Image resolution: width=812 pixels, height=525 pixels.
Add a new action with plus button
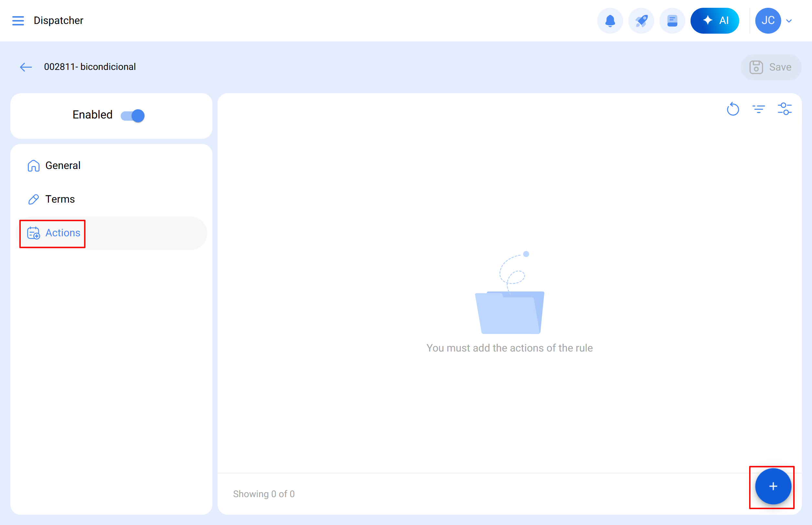[773, 486]
